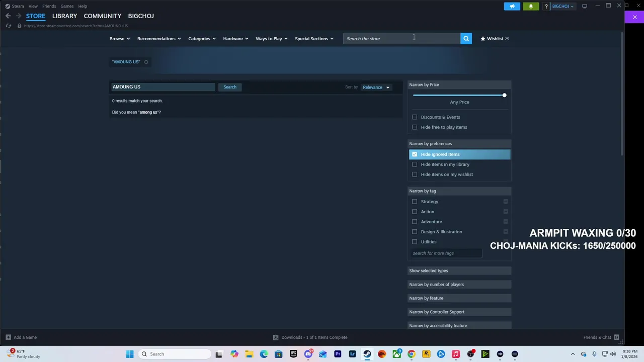This screenshot has height=362, width=644.
Task: Open the BIGCHOJ account dropdown
Action: 562,6
